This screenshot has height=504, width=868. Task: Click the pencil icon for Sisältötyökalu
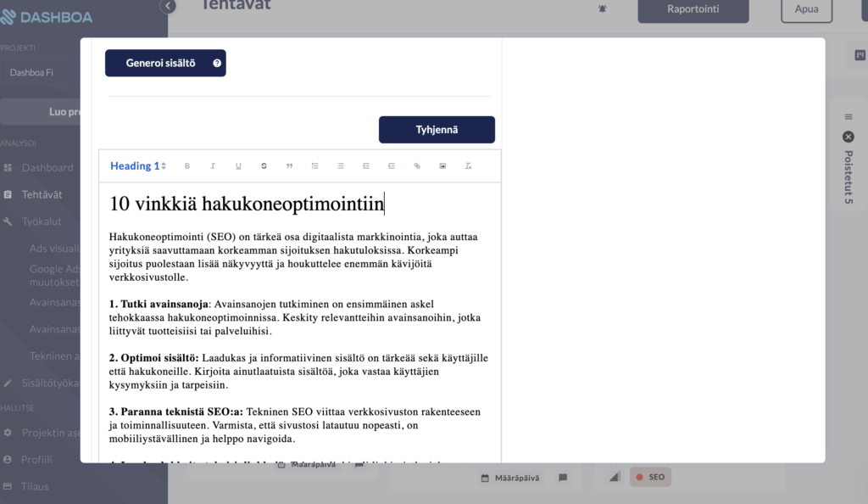(x=8, y=383)
